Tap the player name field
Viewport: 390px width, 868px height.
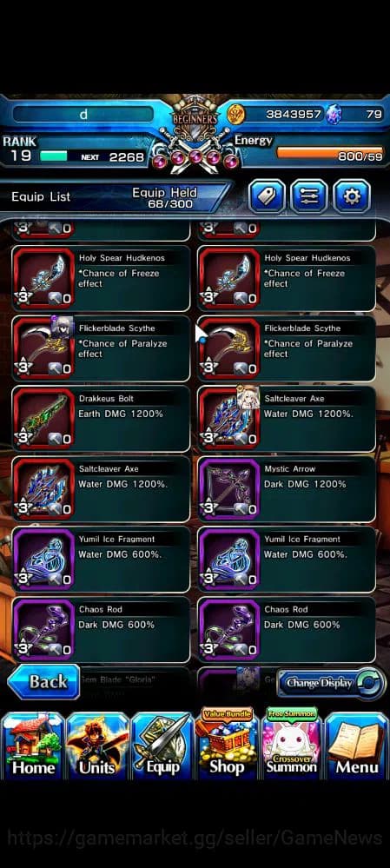tap(83, 115)
